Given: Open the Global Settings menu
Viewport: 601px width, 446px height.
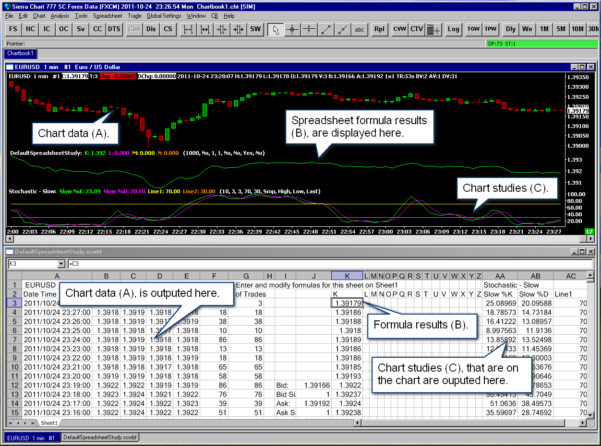Looking at the screenshot, I should [x=165, y=17].
